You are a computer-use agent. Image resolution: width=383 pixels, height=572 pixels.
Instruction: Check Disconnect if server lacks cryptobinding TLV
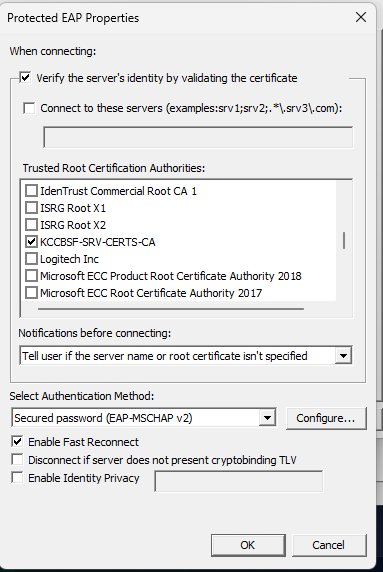17,460
